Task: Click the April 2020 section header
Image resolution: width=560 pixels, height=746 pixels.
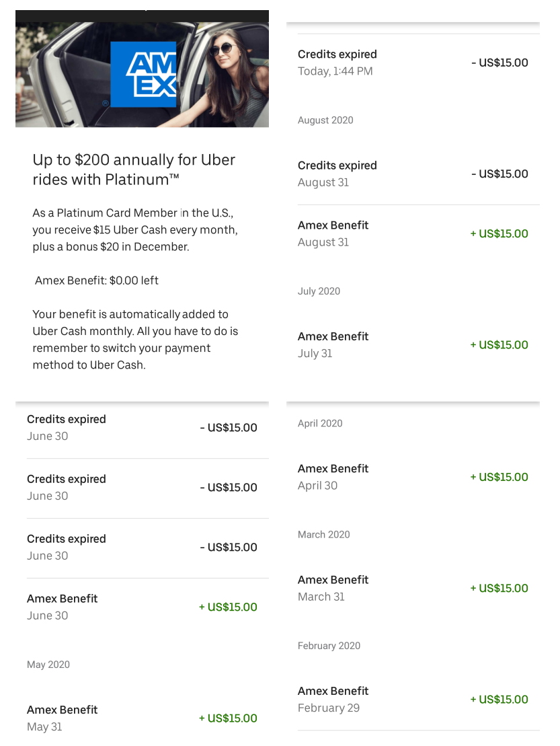Action: point(320,423)
